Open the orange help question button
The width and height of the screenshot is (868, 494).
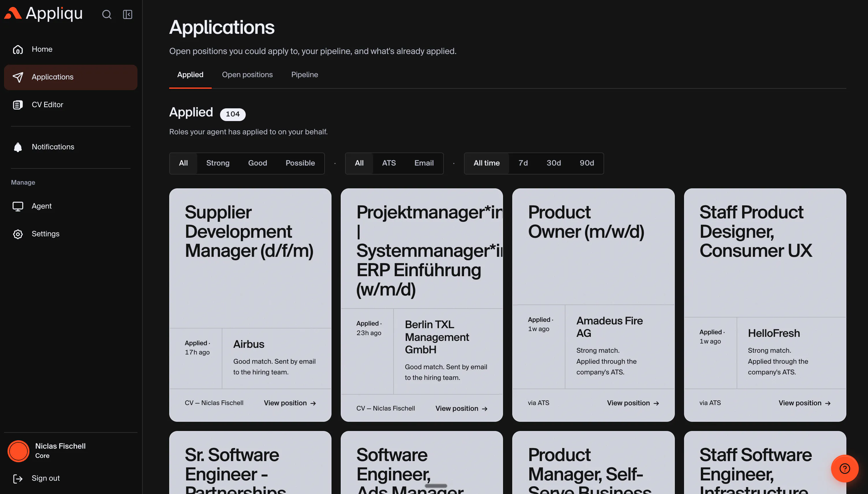[x=845, y=469]
